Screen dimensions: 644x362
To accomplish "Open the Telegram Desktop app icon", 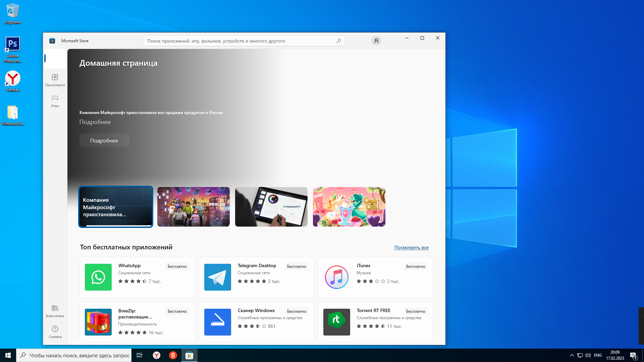I will [x=218, y=277].
